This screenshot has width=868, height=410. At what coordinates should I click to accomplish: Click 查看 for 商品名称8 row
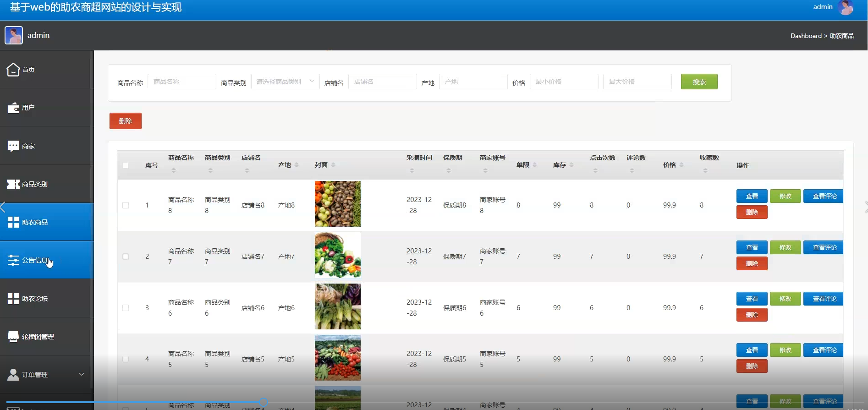pos(752,196)
